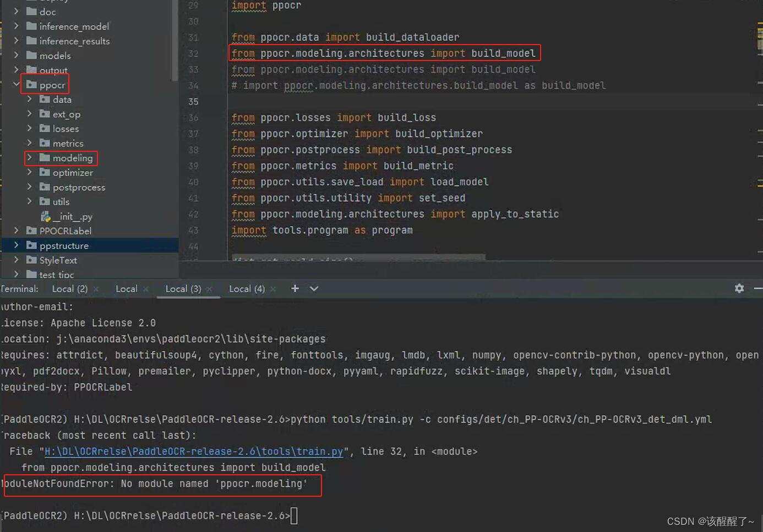This screenshot has width=763, height=532.
Task: Open the Terminal settings gear icon
Action: click(739, 288)
